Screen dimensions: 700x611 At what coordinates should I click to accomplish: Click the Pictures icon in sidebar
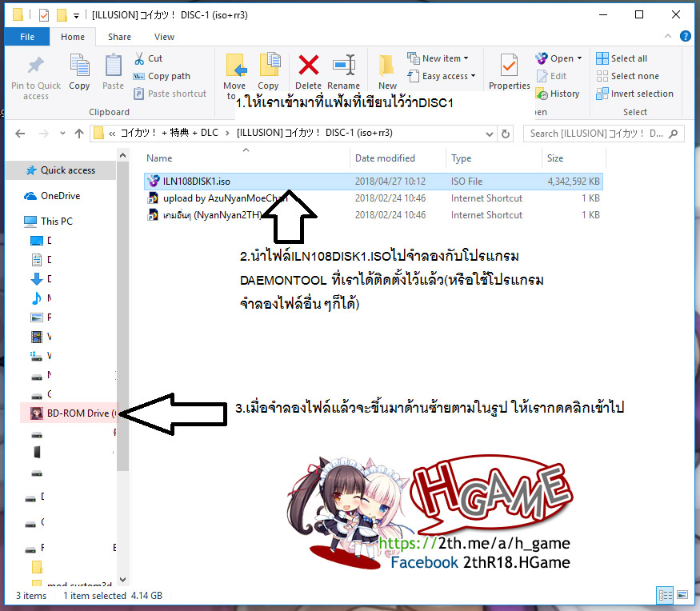pyautogui.click(x=37, y=317)
